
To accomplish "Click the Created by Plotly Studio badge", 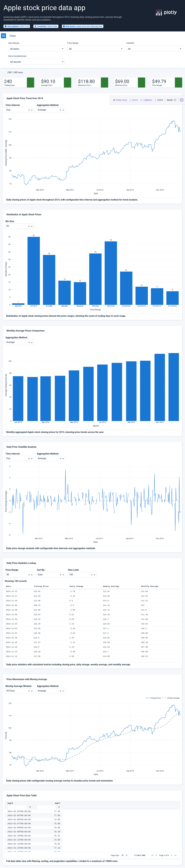I will click(46, 26).
